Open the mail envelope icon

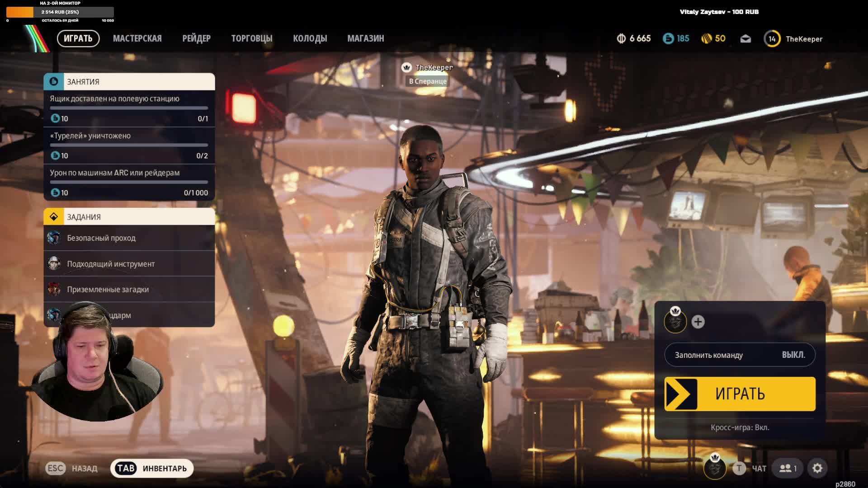pos(745,39)
